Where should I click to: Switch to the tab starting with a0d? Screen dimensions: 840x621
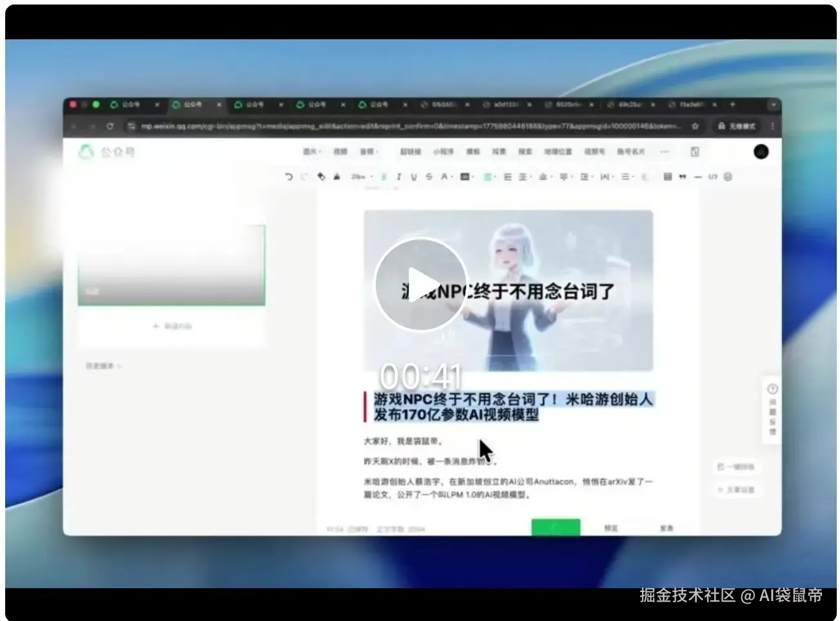click(507, 104)
